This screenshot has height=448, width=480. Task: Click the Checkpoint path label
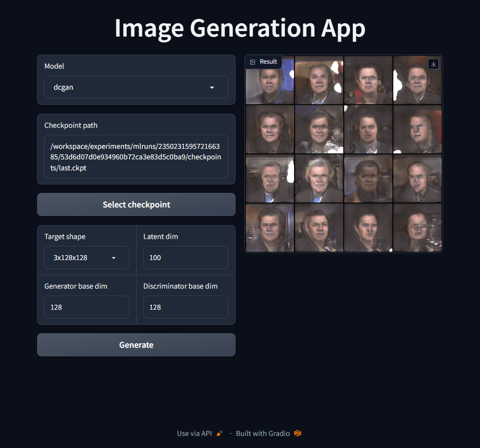click(71, 125)
